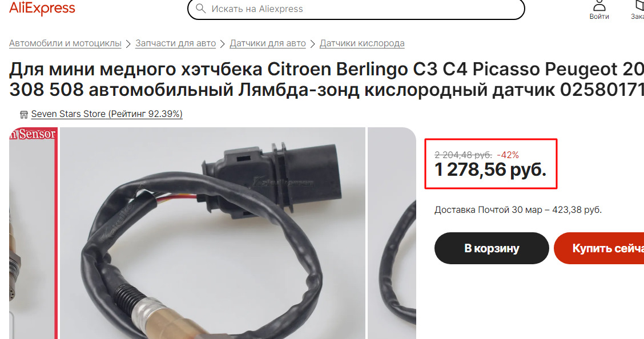Click the AliExpress logo
The height and width of the screenshot is (339, 644).
coord(42,8)
